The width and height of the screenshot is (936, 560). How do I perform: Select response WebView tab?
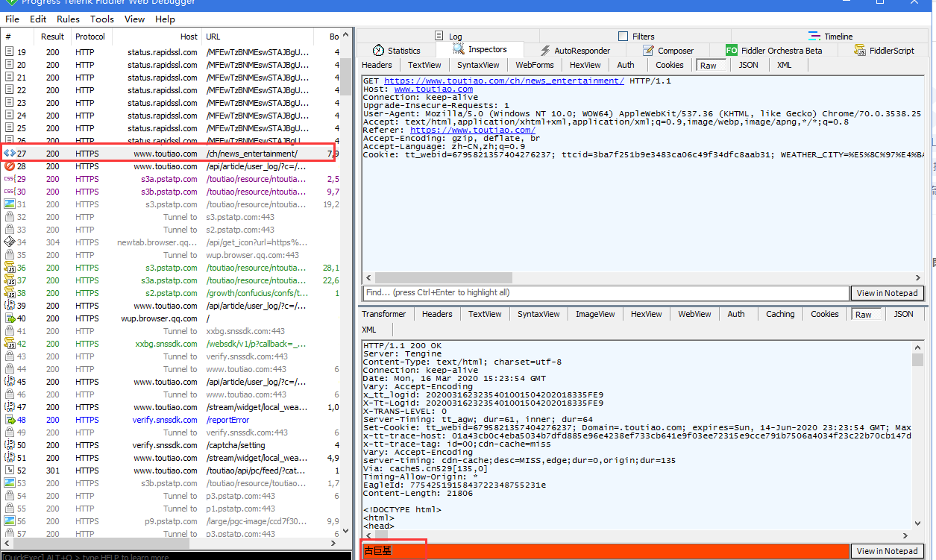click(x=694, y=314)
